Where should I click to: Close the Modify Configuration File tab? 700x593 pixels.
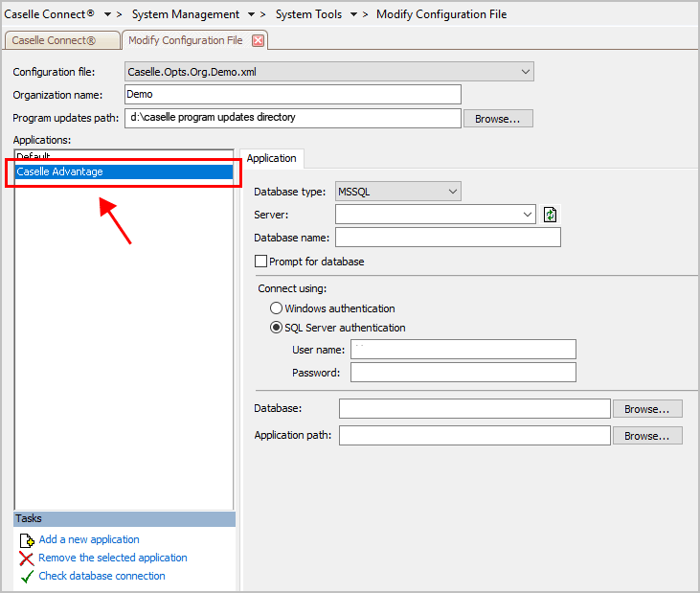point(258,40)
